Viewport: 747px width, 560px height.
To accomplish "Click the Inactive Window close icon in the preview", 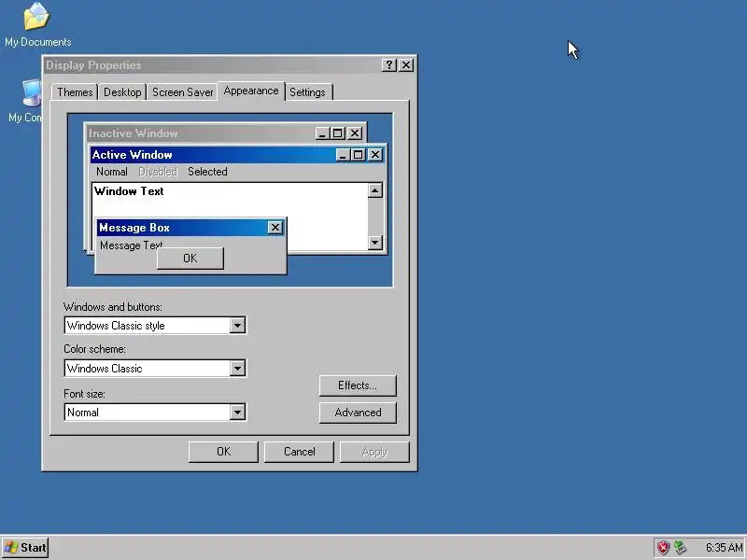I will click(x=355, y=133).
